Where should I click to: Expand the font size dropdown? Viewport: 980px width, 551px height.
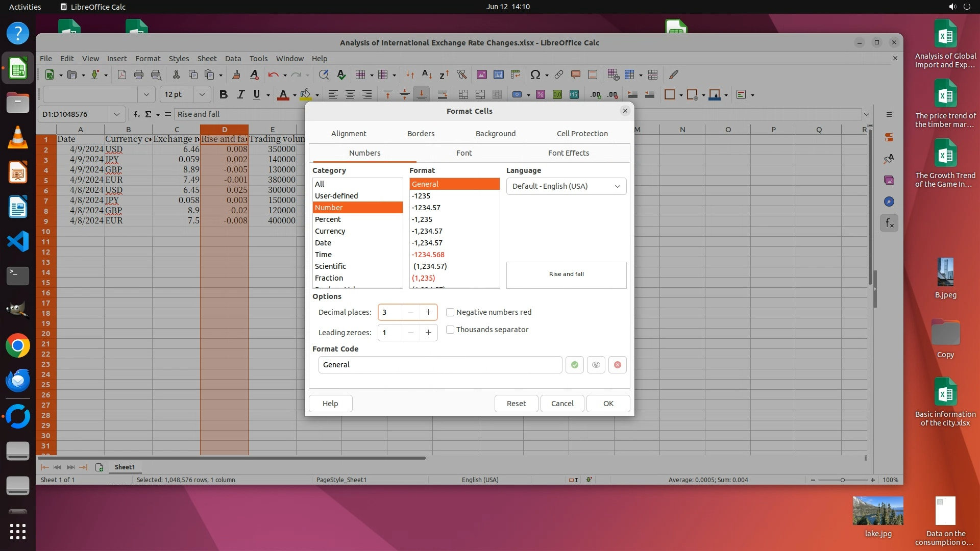click(202, 94)
